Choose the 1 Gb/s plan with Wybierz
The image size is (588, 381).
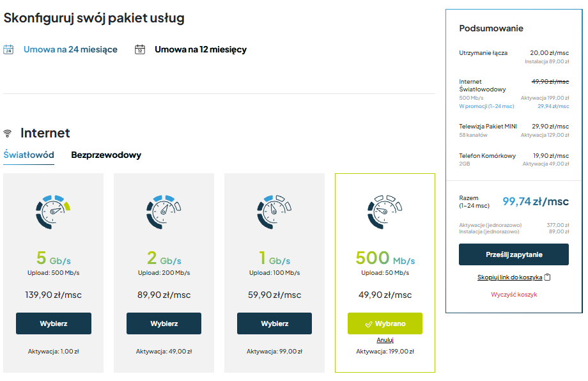point(274,323)
